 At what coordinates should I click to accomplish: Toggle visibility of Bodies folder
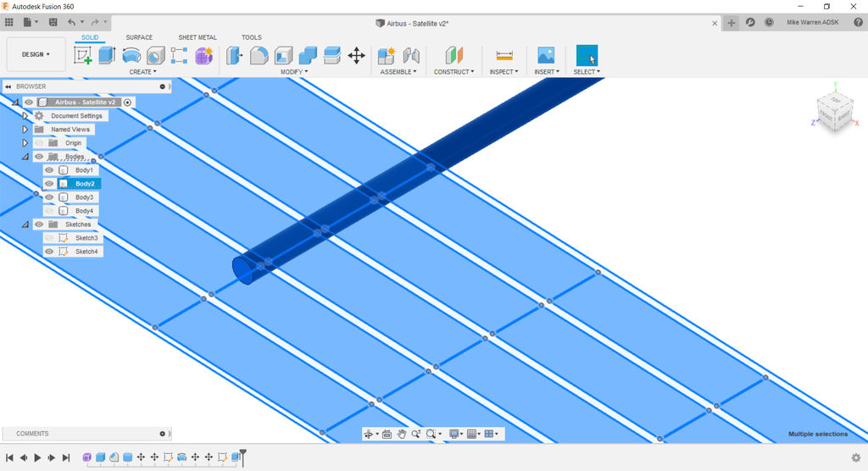(x=39, y=157)
